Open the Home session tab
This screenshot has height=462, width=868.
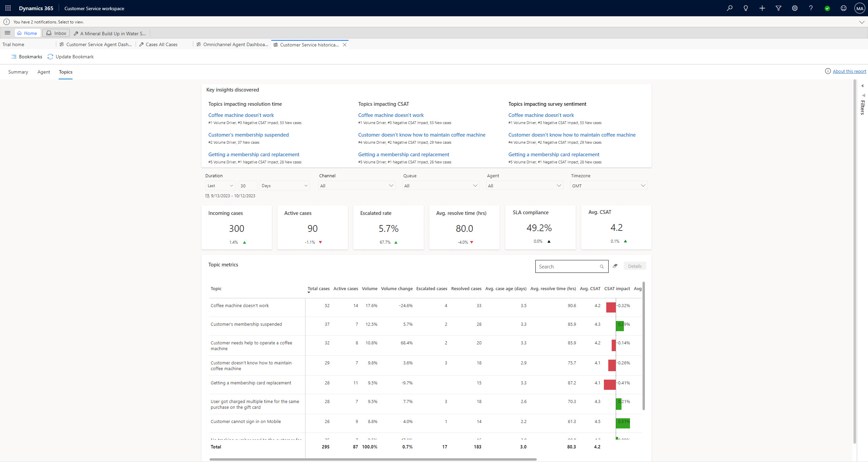[27, 33]
